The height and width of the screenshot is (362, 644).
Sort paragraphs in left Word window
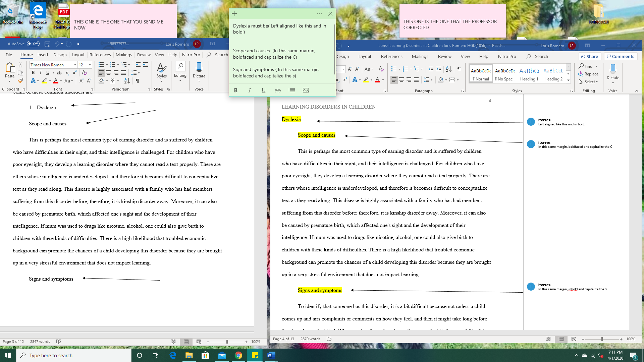point(127,81)
